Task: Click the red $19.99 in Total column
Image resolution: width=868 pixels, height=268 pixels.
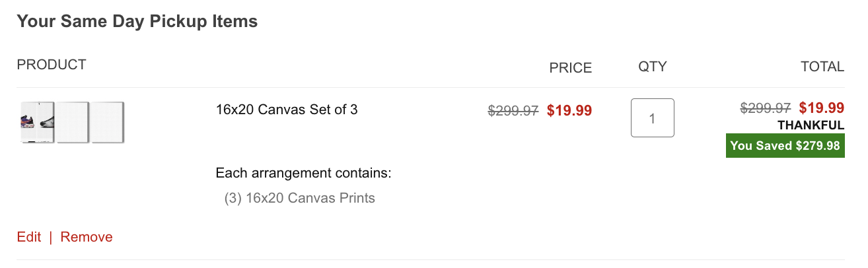Action: pos(822,108)
